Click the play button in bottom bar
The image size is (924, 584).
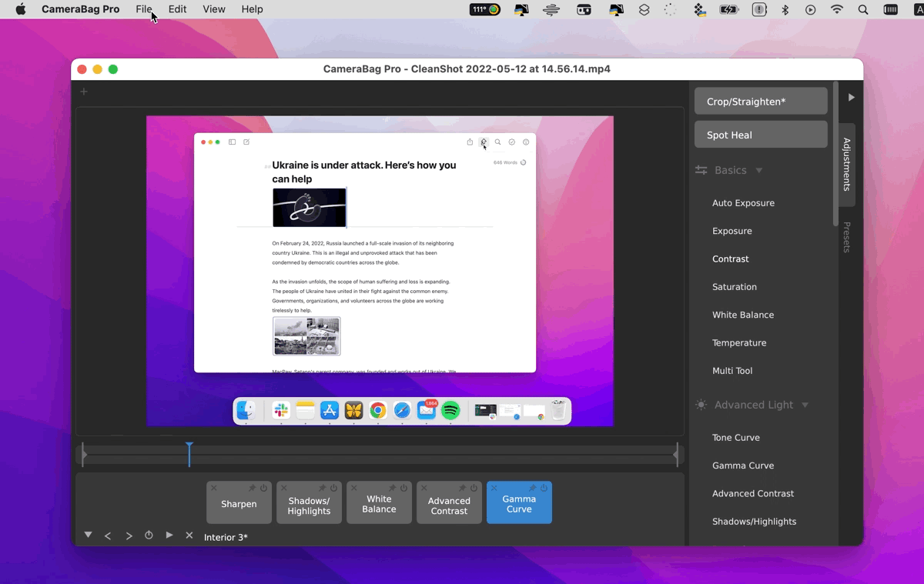169,535
